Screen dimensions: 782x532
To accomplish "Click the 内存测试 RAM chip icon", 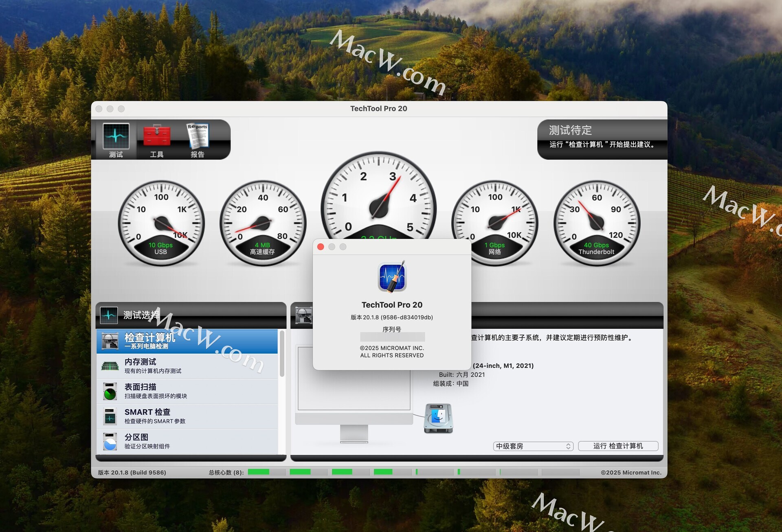I will 110,366.
